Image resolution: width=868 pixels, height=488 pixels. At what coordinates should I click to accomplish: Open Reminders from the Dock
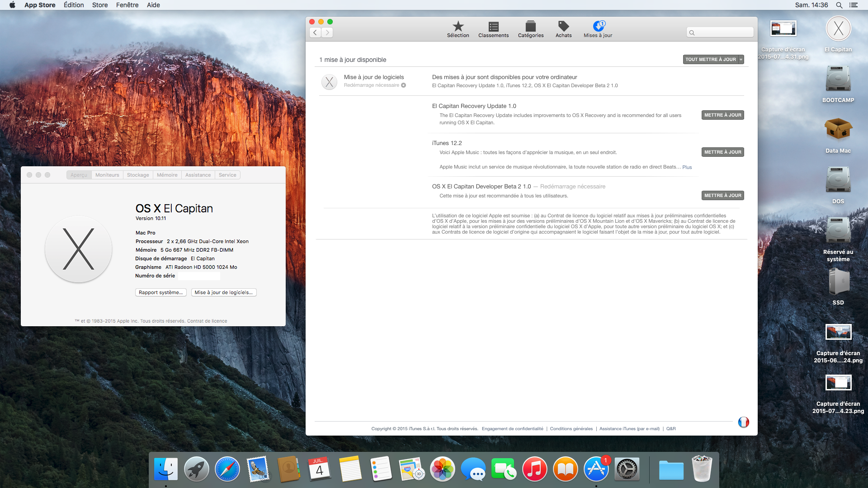pos(381,469)
